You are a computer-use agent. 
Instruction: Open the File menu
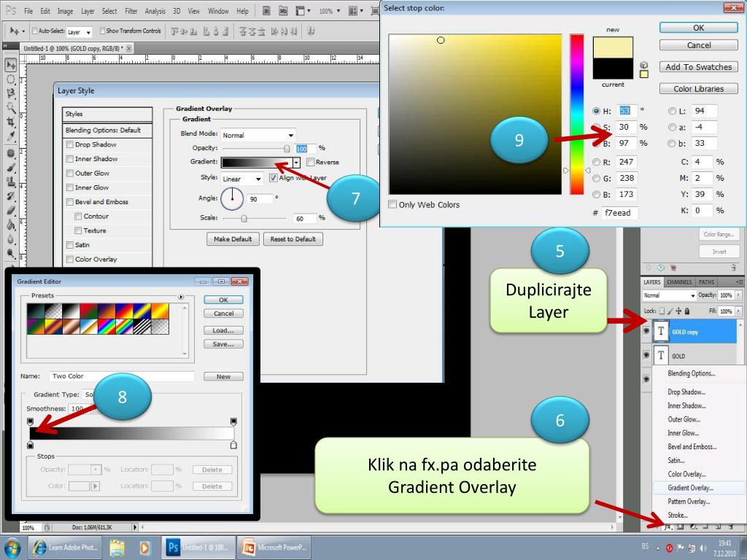pos(28,11)
